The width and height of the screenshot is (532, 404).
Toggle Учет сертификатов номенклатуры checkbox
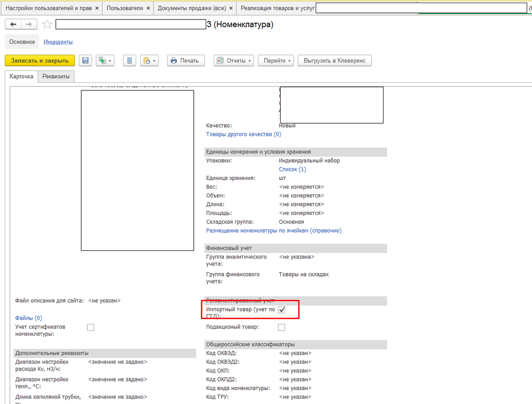91,327
